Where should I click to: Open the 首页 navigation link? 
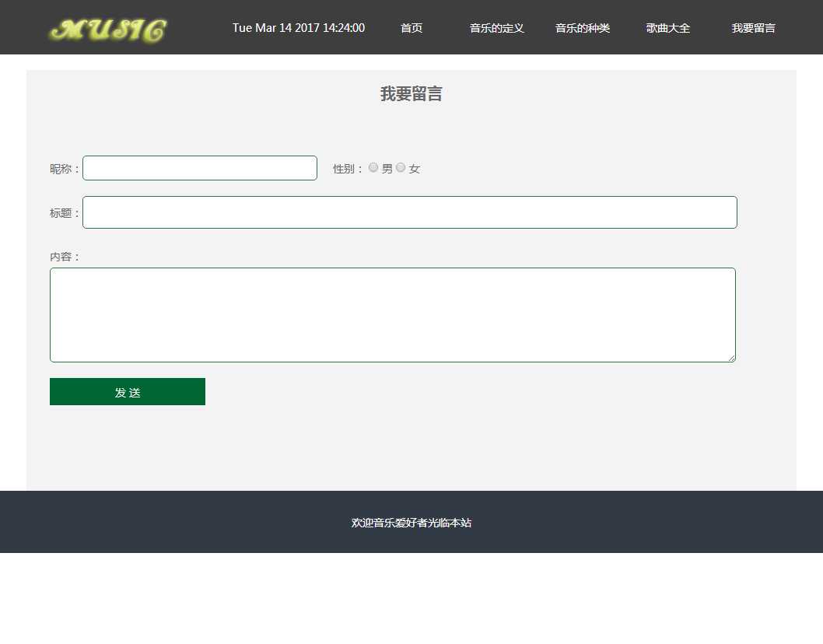pyautogui.click(x=411, y=28)
